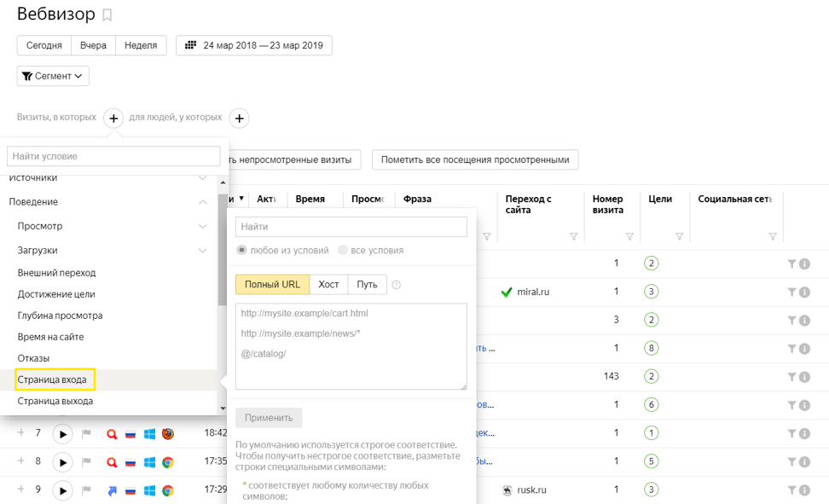Viewport: 829px width, 504px height.
Task: Click Windows OS icon in row 9
Action: coord(149,490)
